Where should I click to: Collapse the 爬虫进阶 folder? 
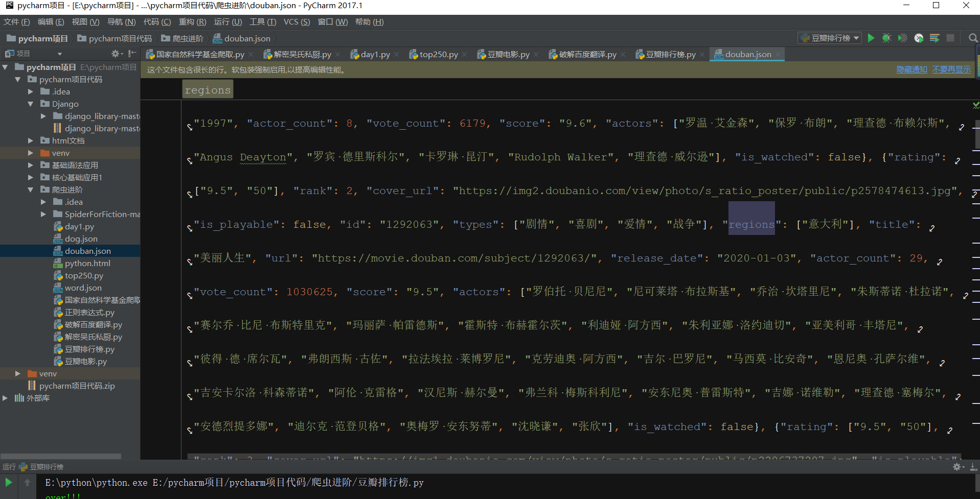coord(31,189)
